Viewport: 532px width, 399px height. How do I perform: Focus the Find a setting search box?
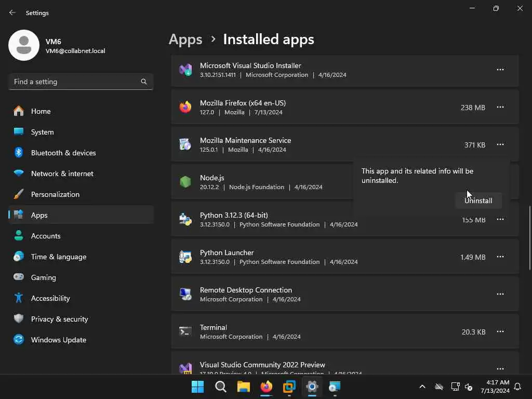click(x=81, y=82)
